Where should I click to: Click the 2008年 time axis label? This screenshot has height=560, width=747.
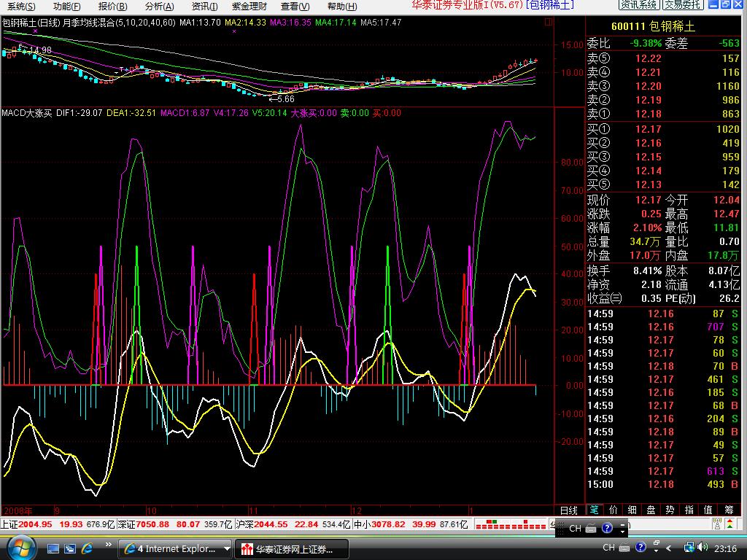[18, 511]
